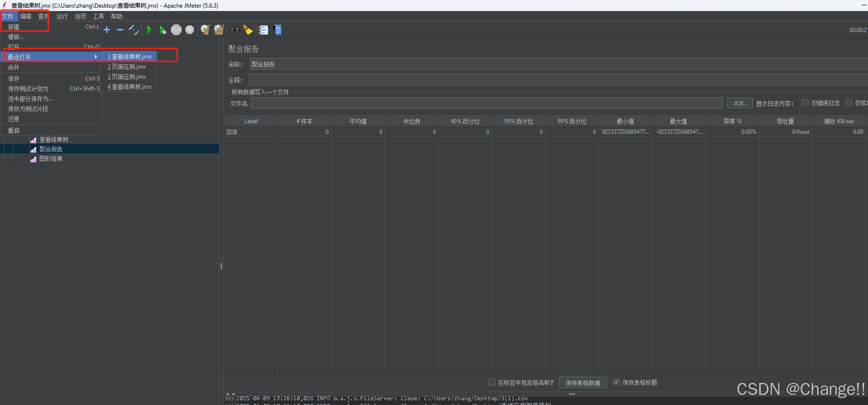Click the Expand All plus icon

pyautogui.click(x=107, y=30)
